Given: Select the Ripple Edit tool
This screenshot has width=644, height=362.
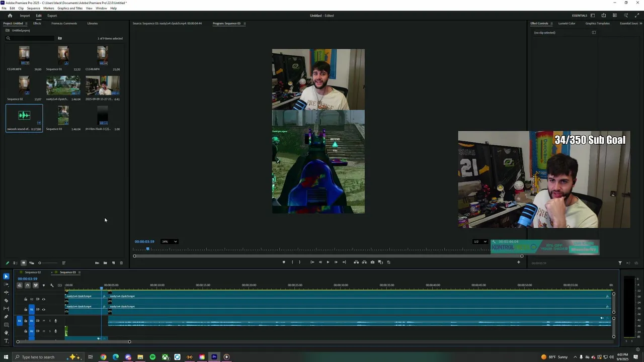Looking at the screenshot, I should [6, 292].
